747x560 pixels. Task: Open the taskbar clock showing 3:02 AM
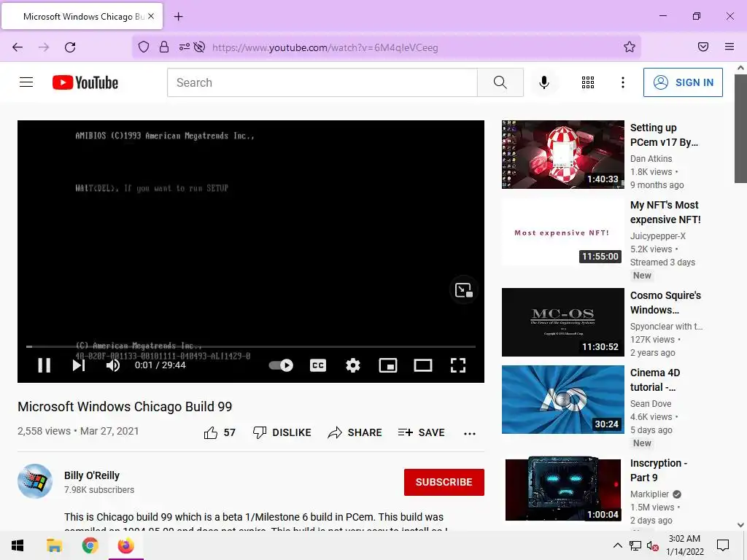point(684,545)
